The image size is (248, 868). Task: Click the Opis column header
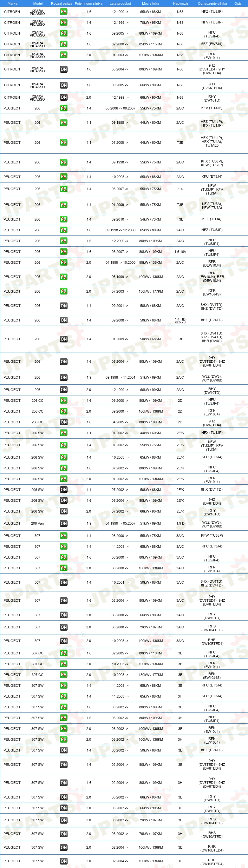[x=238, y=3]
